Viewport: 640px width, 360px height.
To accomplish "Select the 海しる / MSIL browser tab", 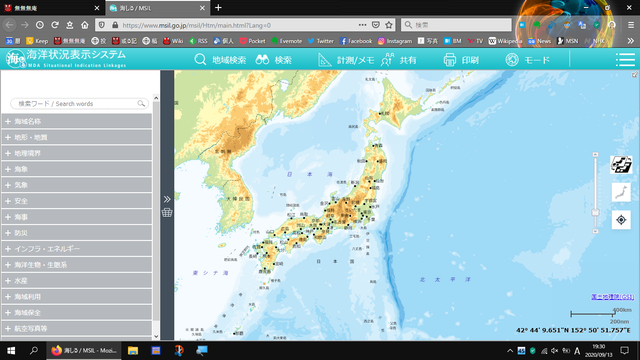I will point(157,8).
